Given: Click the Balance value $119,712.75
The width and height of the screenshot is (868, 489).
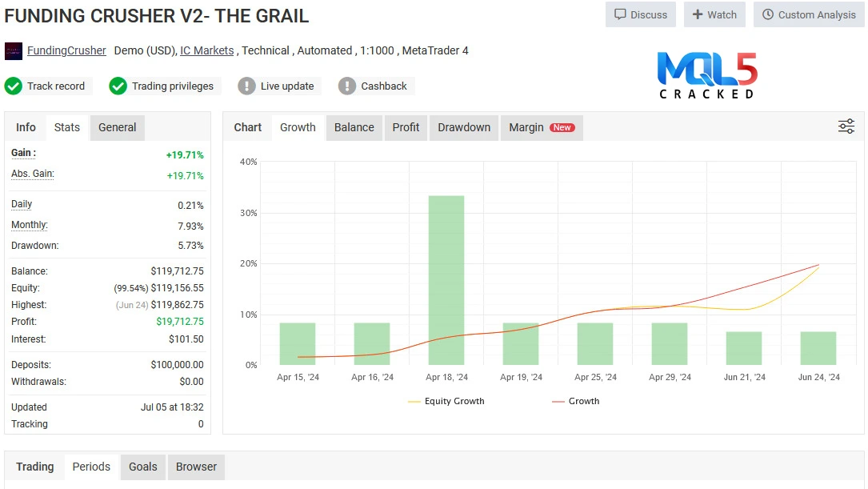Looking at the screenshot, I should (x=177, y=271).
